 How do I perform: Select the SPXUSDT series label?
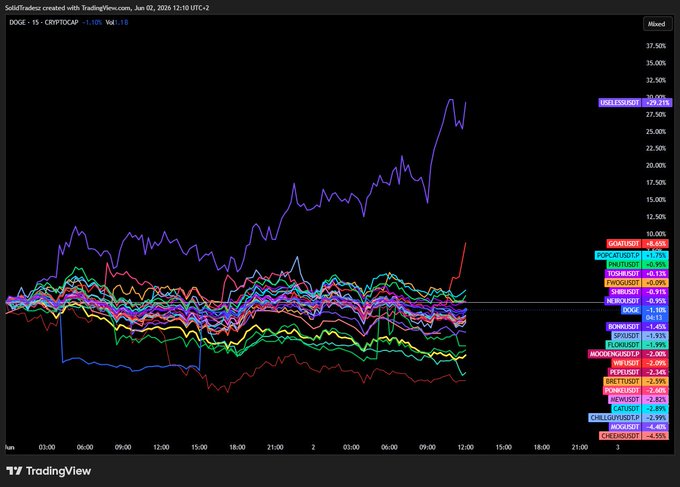coord(626,336)
